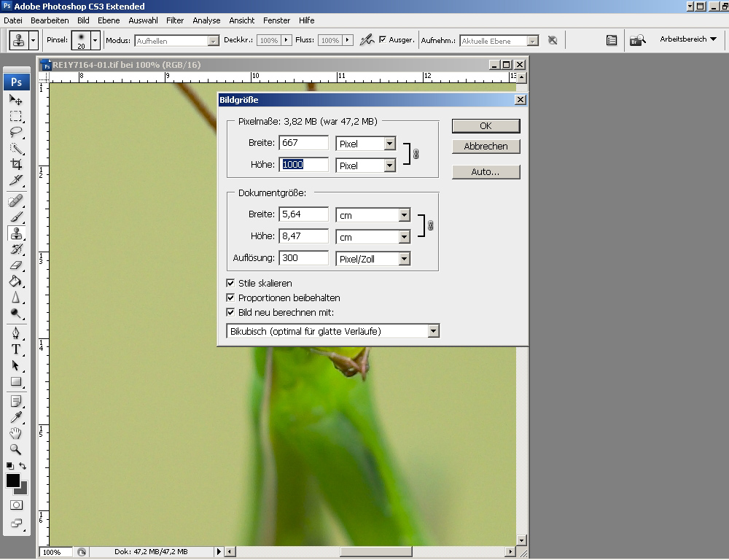Toggle the Ausger. checkbox
The height and width of the screenshot is (560, 729).
point(383,39)
